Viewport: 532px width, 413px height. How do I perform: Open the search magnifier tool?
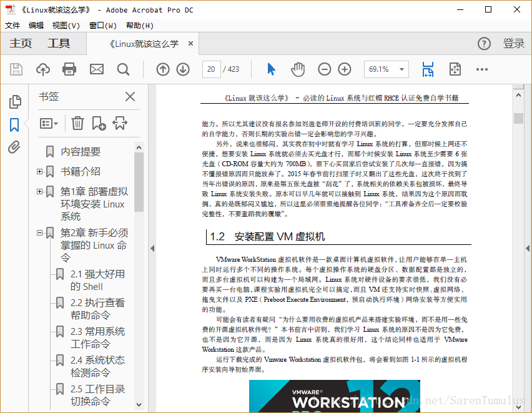click(123, 69)
